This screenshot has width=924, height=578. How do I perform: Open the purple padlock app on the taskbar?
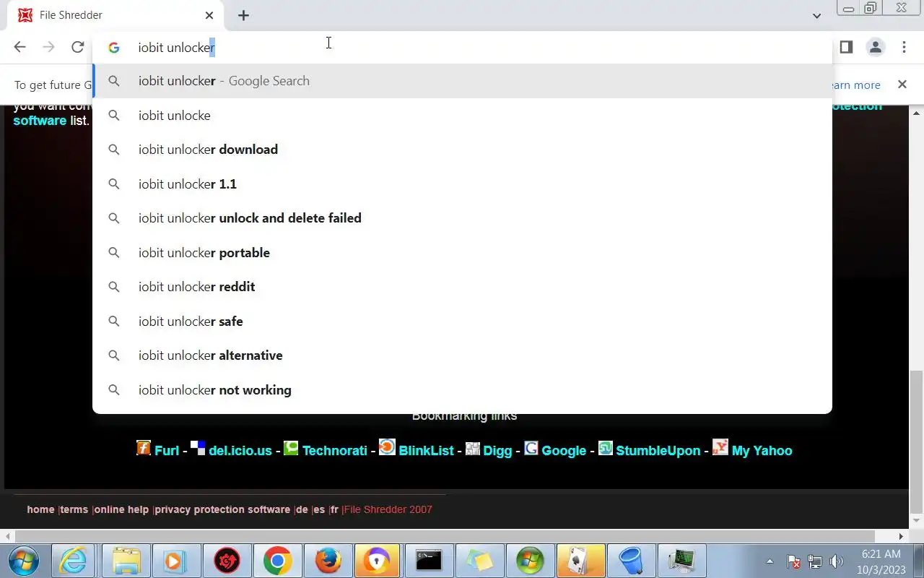[377, 561]
